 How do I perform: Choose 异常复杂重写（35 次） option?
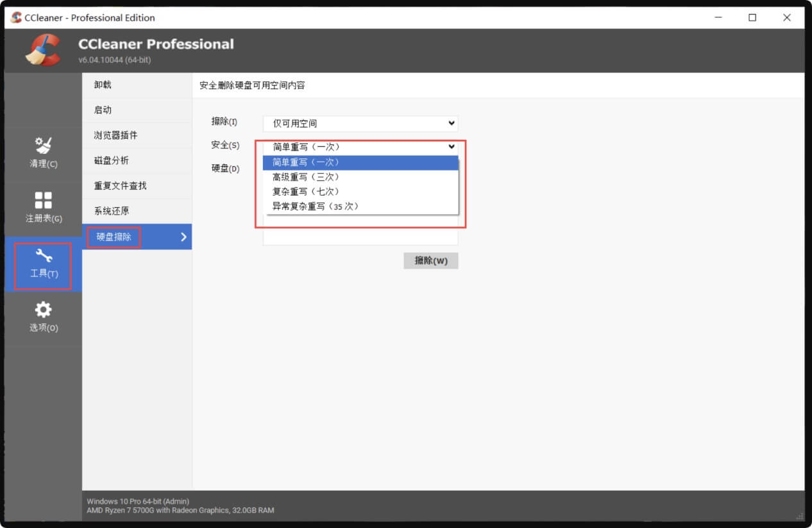point(360,207)
